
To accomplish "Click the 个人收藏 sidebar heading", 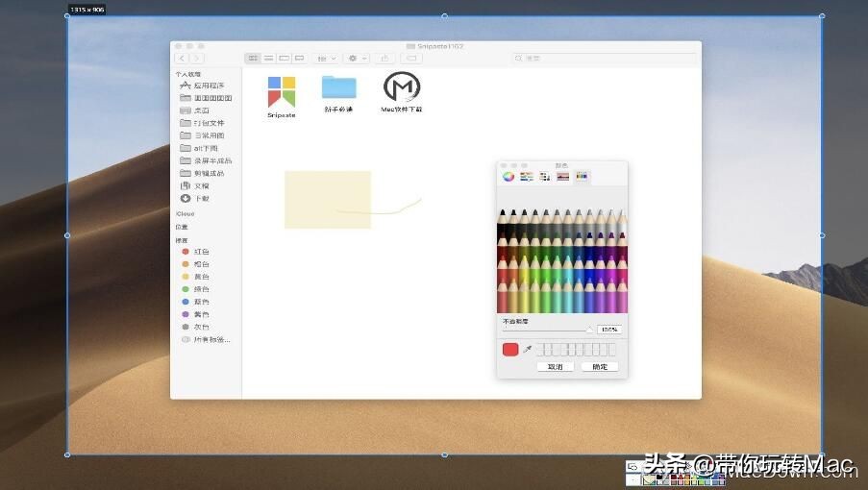I will pos(188,74).
